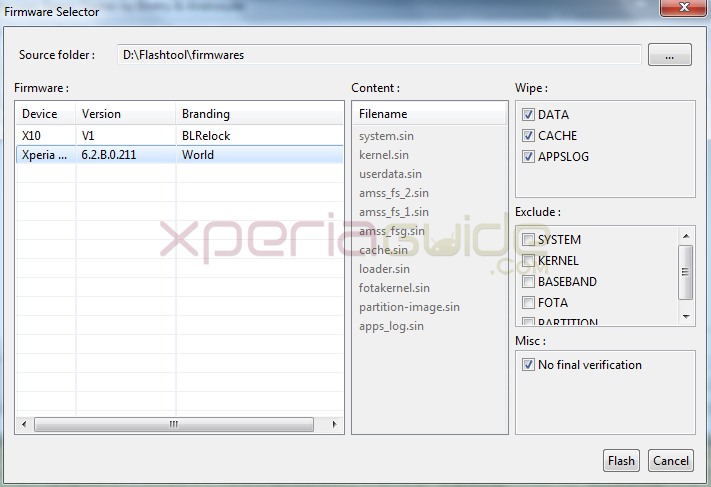Click the Source folder path field
The image size is (711, 487).
pos(379,55)
